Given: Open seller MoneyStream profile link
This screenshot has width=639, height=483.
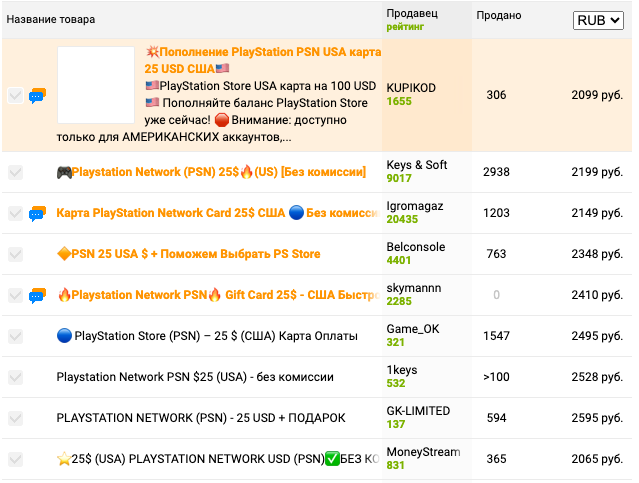Looking at the screenshot, I should 423,452.
